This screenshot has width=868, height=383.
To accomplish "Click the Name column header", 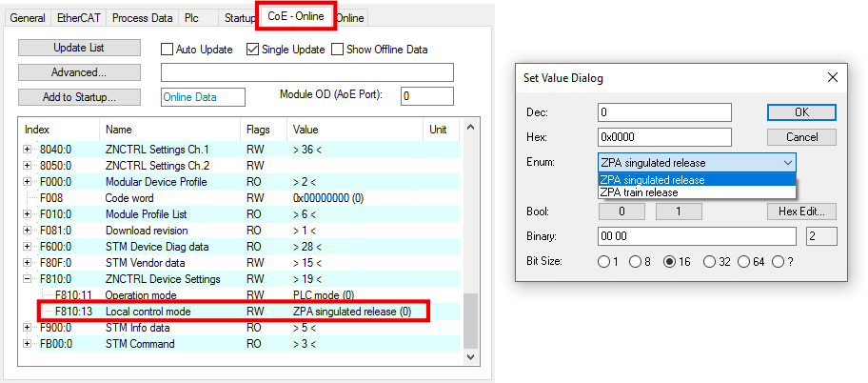I will [x=169, y=130].
